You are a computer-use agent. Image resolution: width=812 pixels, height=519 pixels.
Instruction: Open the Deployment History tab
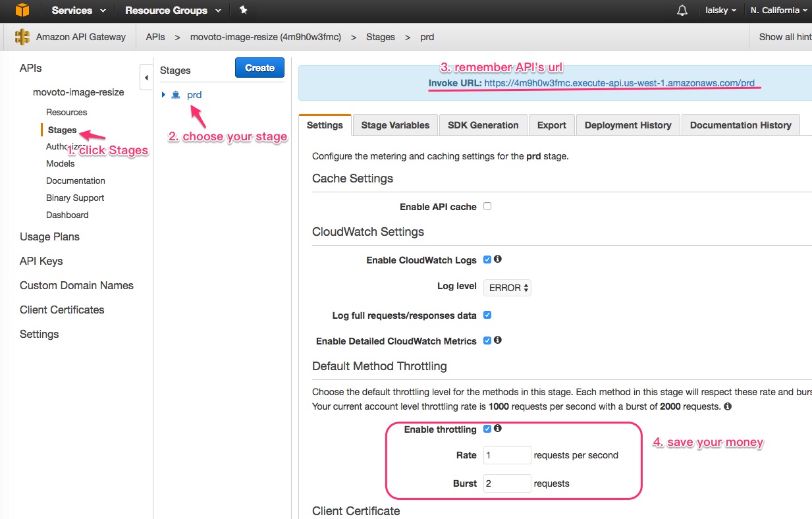(628, 125)
